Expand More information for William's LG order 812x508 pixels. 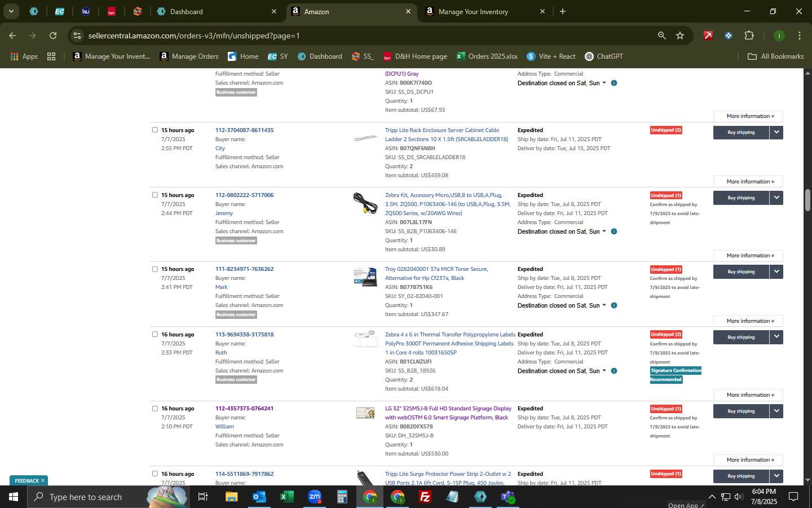(748, 460)
